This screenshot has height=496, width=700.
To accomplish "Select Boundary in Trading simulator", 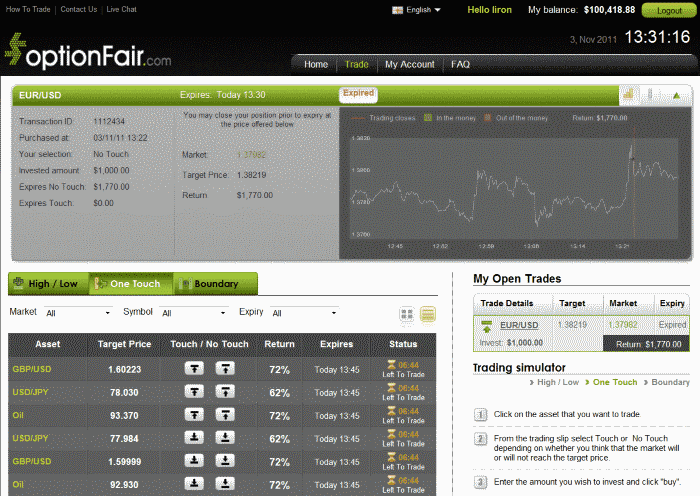I will [670, 382].
